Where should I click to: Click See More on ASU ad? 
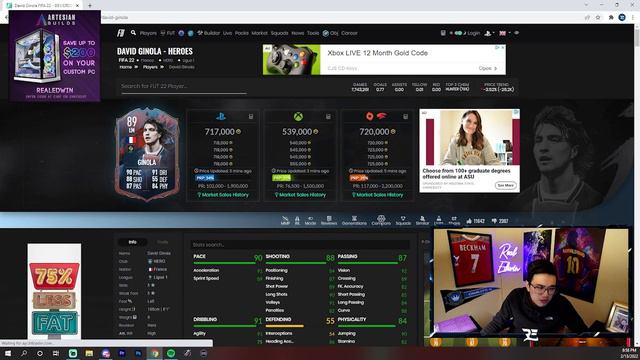506,185
